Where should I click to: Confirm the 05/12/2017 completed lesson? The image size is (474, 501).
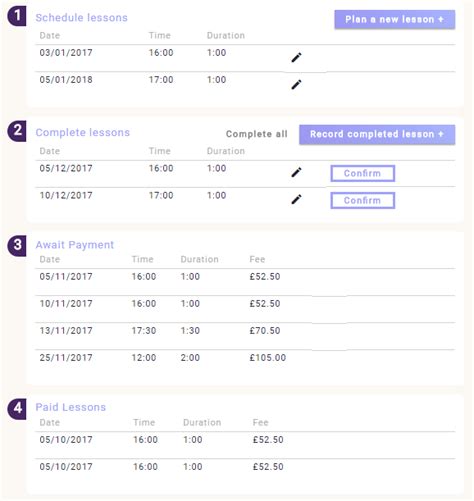pyautogui.click(x=363, y=173)
